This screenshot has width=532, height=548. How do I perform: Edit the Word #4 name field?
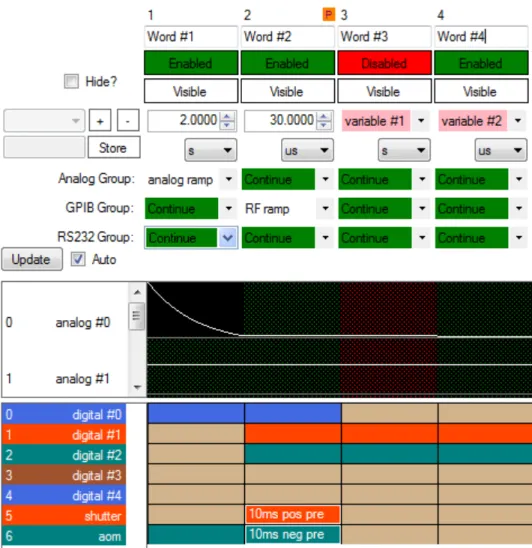pos(481,36)
